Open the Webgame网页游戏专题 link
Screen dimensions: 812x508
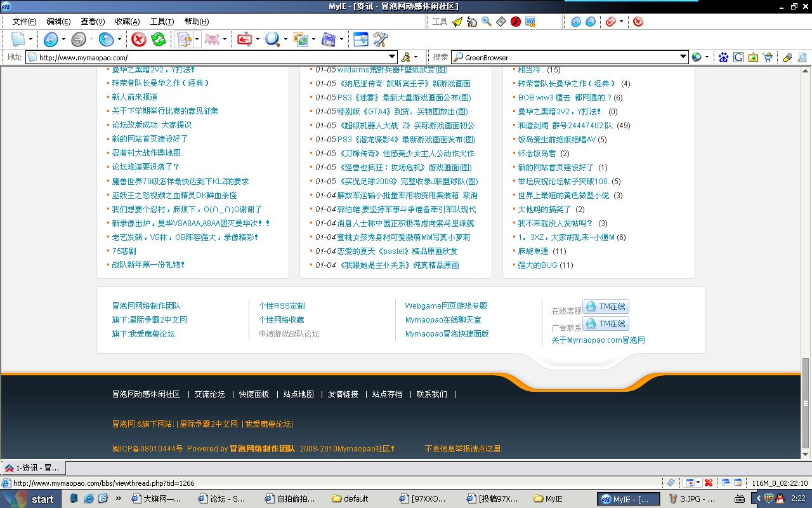coord(446,305)
